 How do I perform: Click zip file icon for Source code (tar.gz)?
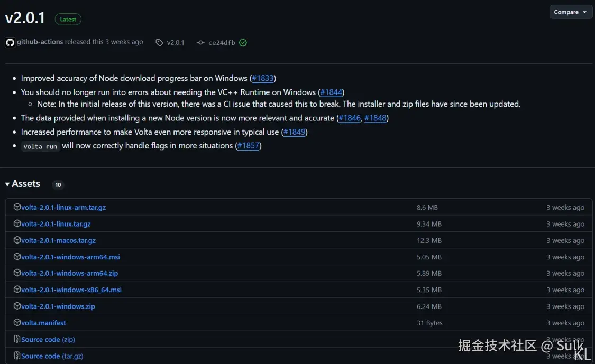point(17,355)
